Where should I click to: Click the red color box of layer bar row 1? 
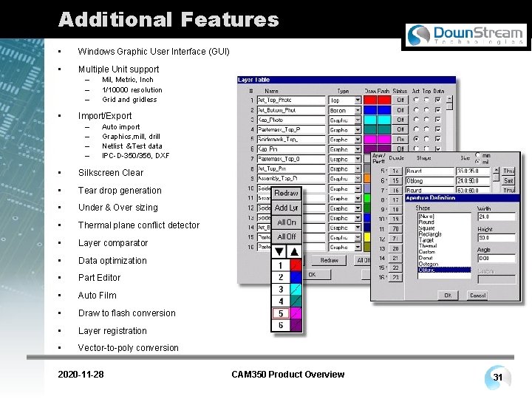click(x=296, y=265)
